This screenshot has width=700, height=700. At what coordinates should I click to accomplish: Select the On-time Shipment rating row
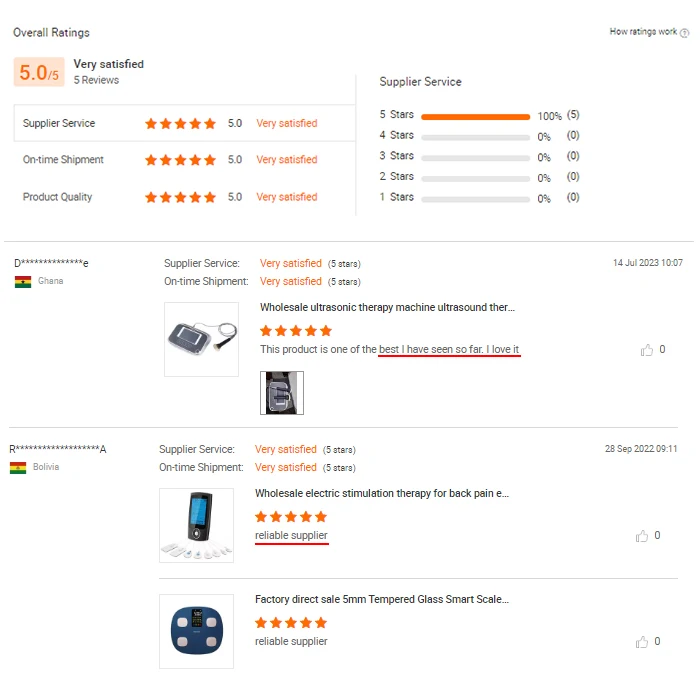[x=63, y=160]
